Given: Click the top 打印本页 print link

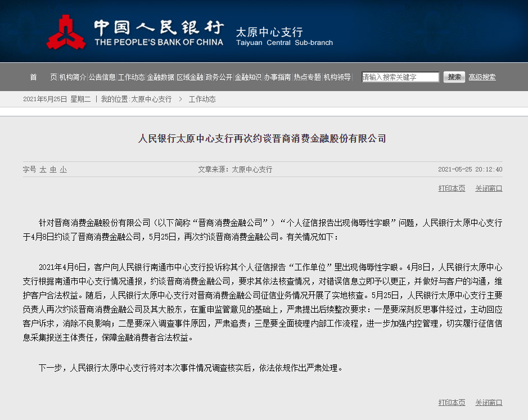Looking at the screenshot, I should pos(452,188).
